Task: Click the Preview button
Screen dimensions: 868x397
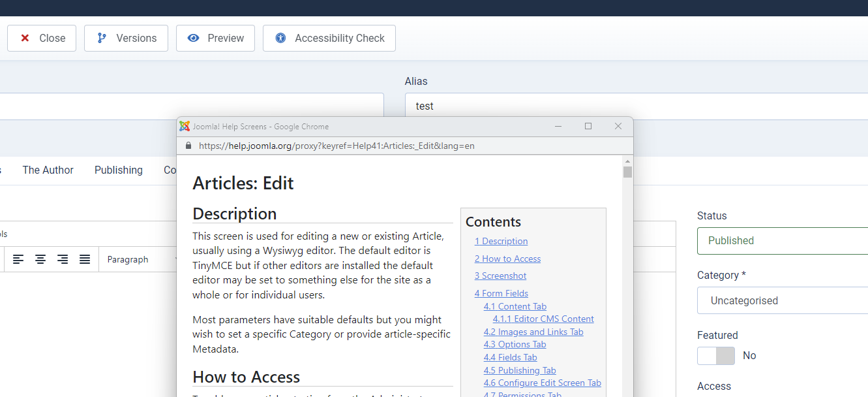Action: pos(215,38)
